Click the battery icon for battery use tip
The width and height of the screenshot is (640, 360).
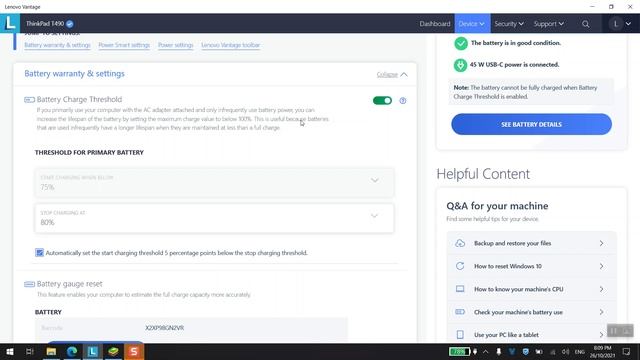[460, 312]
